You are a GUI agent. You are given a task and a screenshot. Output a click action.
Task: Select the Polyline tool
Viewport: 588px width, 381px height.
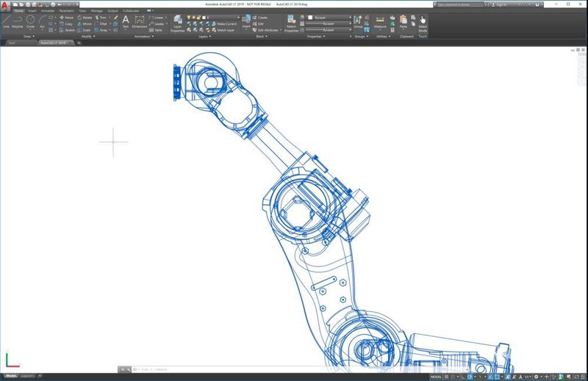[x=17, y=22]
